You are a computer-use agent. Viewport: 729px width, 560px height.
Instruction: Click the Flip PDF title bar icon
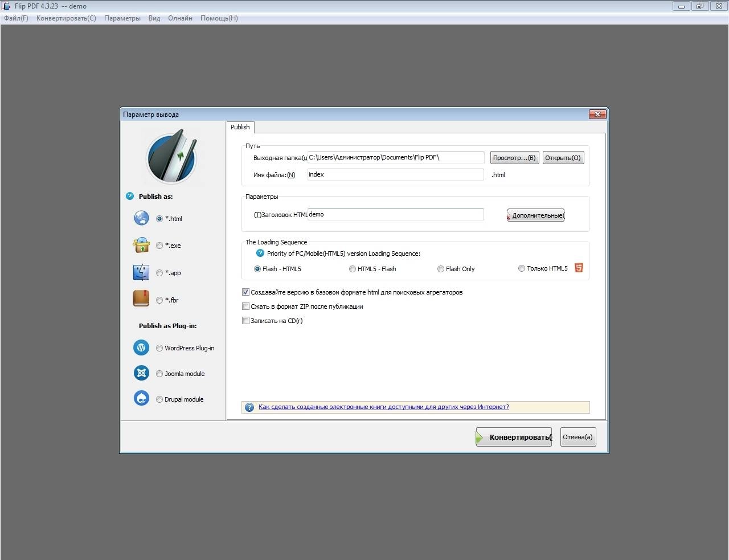tap(7, 6)
